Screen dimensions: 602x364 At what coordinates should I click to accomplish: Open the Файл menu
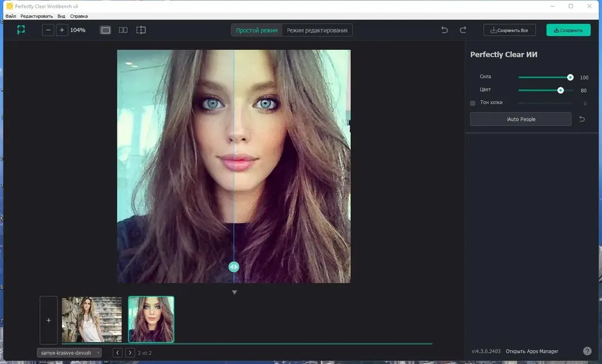pos(10,16)
